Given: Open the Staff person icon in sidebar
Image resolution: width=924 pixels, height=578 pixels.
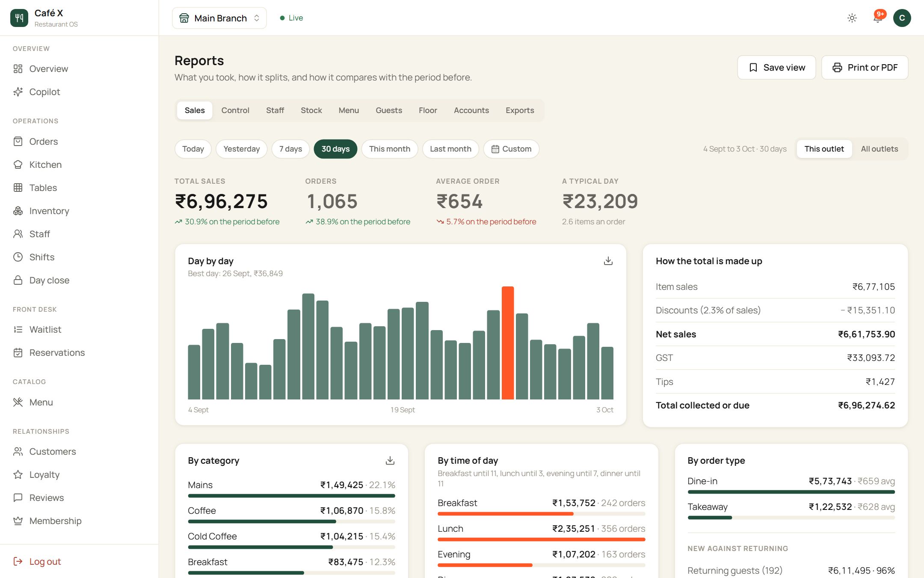Looking at the screenshot, I should [x=18, y=234].
